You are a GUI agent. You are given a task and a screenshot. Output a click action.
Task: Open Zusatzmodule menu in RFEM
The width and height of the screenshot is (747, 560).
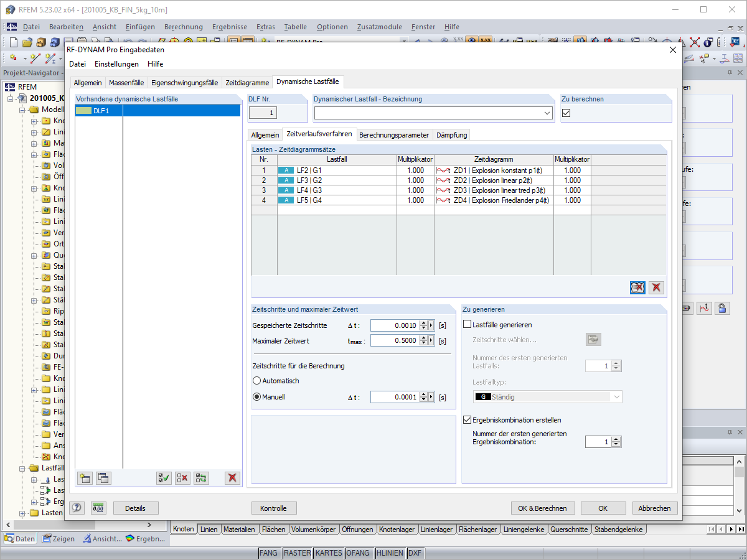380,27
